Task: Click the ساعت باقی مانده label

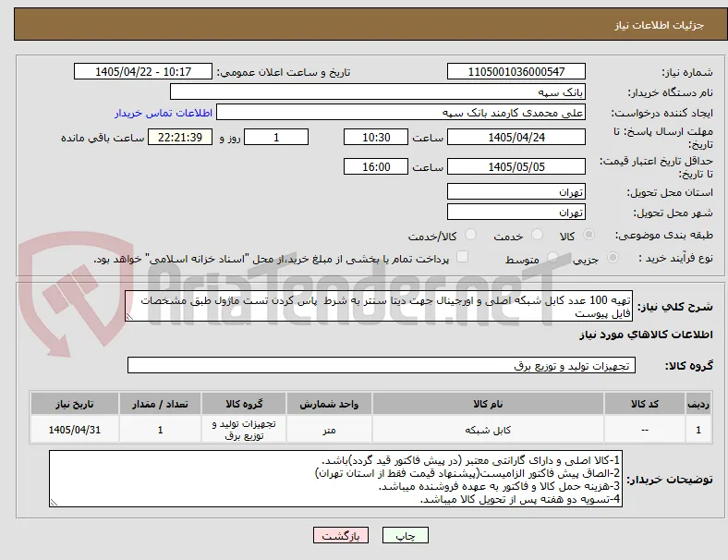Action: [103, 138]
